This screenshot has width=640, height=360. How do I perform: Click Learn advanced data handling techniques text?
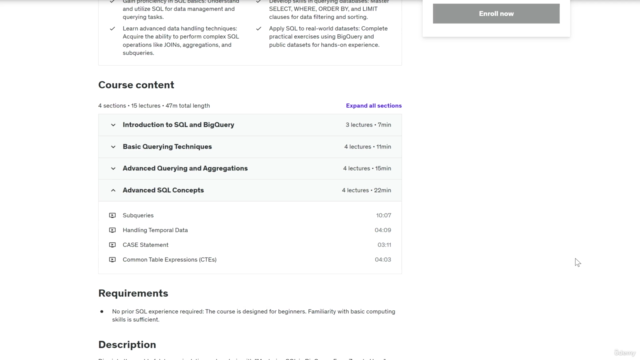(181, 41)
